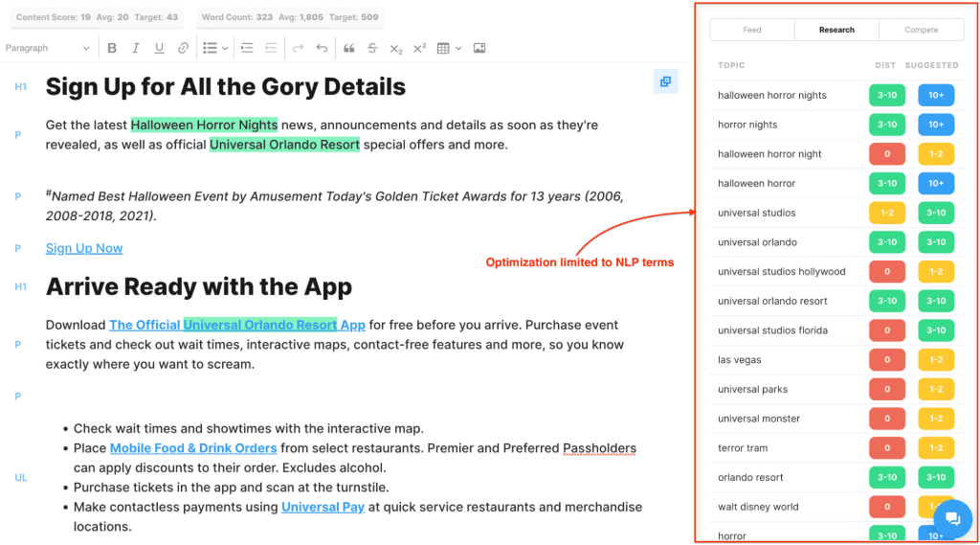Select the 'walt disney world' topic
Screen dimensions: 980x545
758,507
